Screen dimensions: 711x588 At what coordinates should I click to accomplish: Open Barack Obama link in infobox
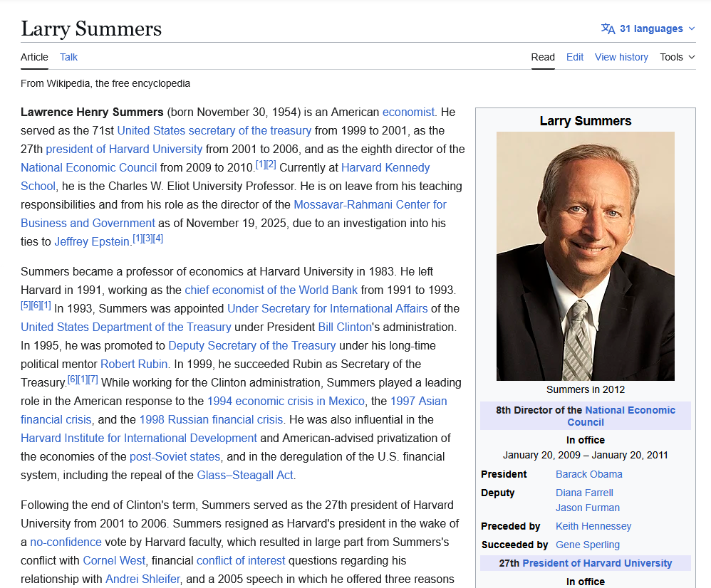pos(588,474)
